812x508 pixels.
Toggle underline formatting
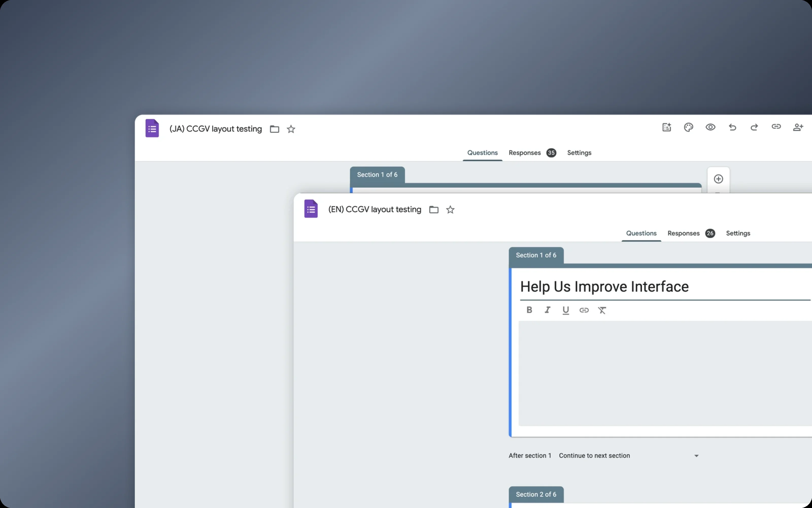pyautogui.click(x=566, y=310)
